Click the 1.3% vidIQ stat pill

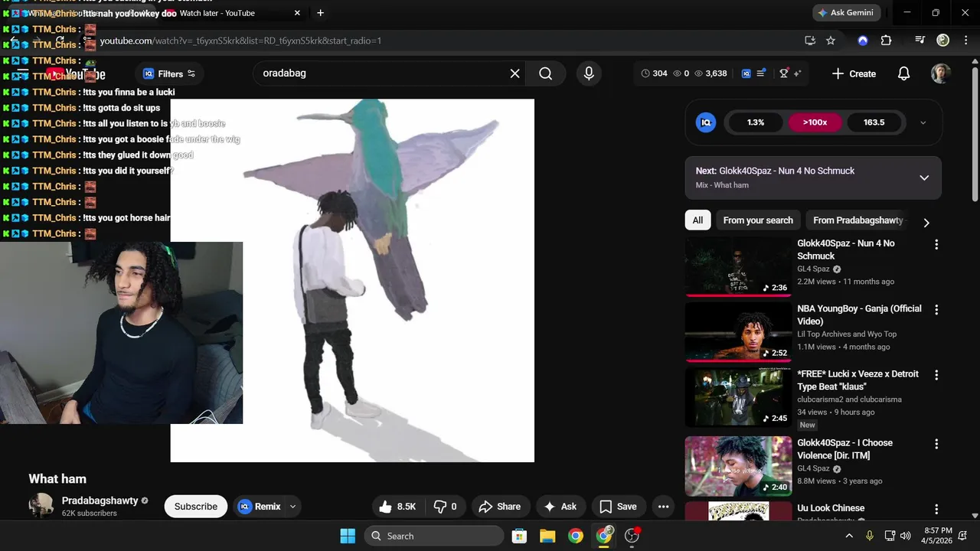756,122
